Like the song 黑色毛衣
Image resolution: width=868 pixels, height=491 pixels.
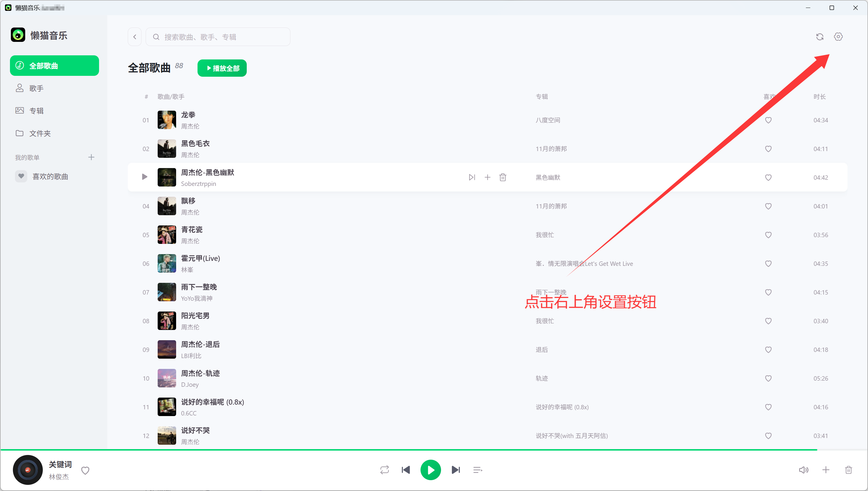(x=768, y=149)
